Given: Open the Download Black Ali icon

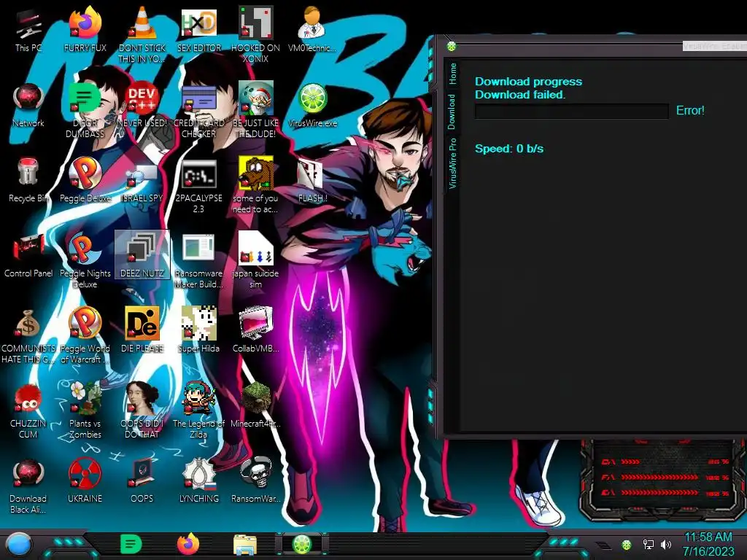Looking at the screenshot, I should (28, 486).
